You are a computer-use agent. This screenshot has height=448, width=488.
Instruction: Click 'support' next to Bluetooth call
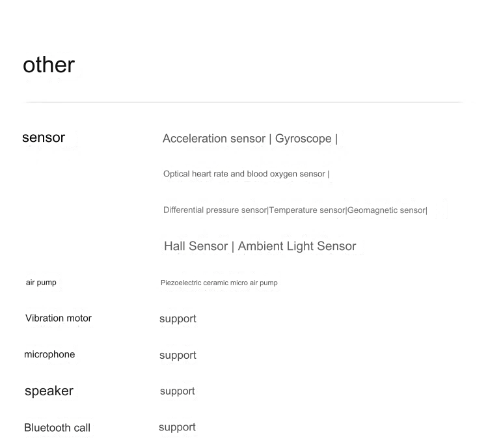click(x=177, y=427)
